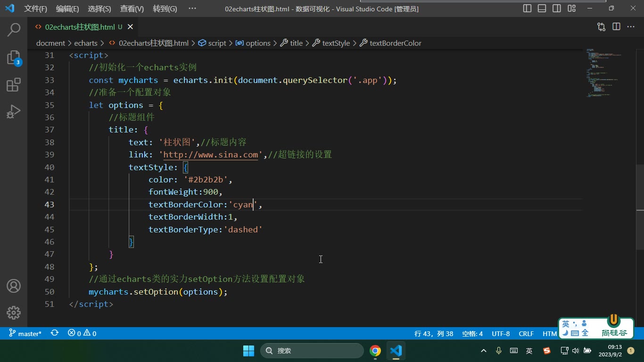Show errors and warnings count in status bar
Image resolution: width=644 pixels, height=362 pixels.
[82, 333]
